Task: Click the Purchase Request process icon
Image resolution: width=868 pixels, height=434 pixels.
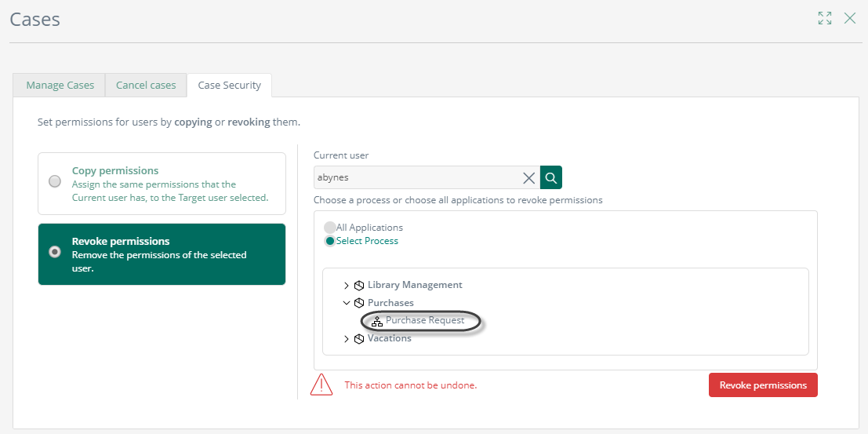Action: pos(377,321)
